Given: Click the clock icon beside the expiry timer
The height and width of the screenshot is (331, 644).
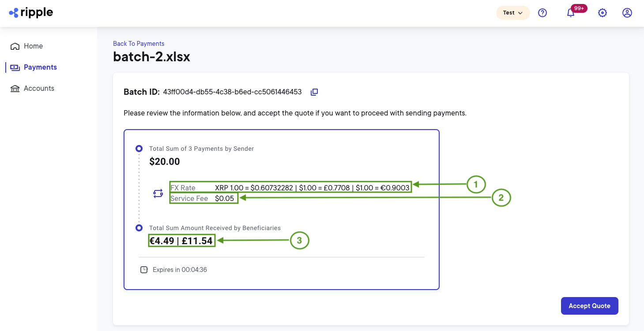Looking at the screenshot, I should 144,269.
